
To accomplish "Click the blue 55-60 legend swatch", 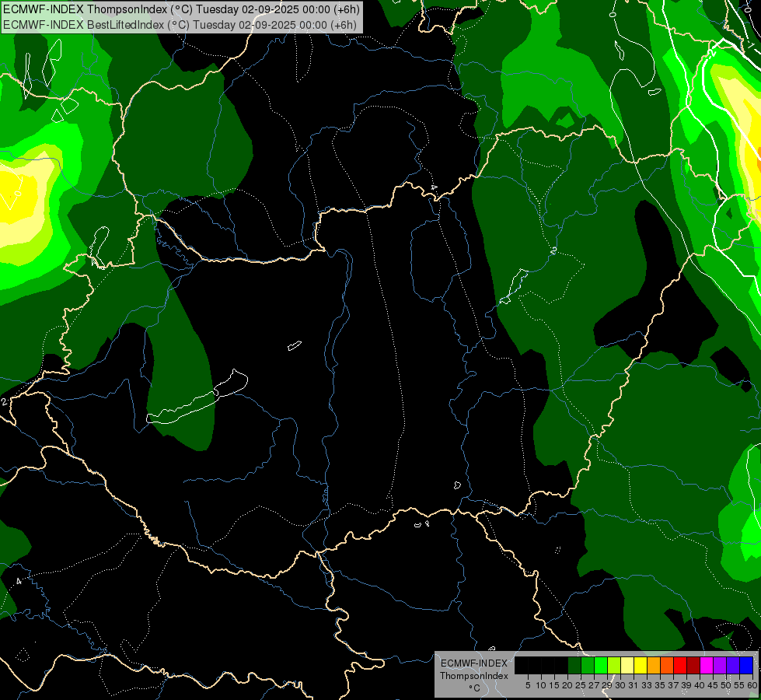I will click(746, 665).
